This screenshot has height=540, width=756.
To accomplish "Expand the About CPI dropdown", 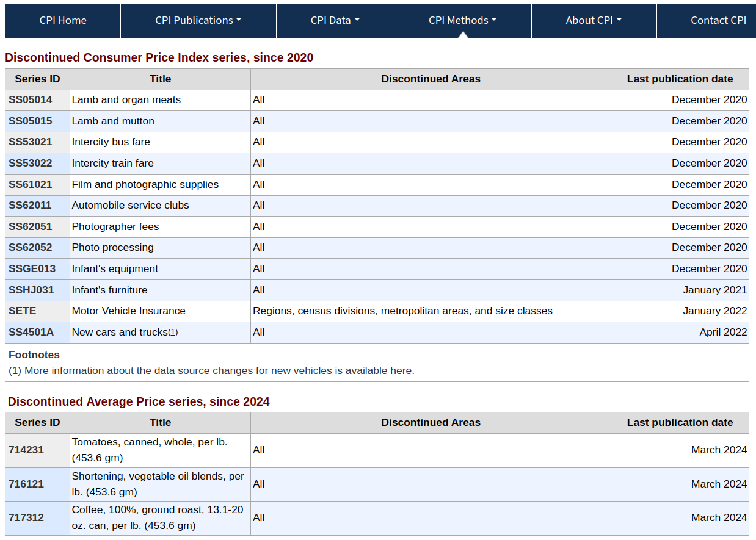I will coord(593,20).
